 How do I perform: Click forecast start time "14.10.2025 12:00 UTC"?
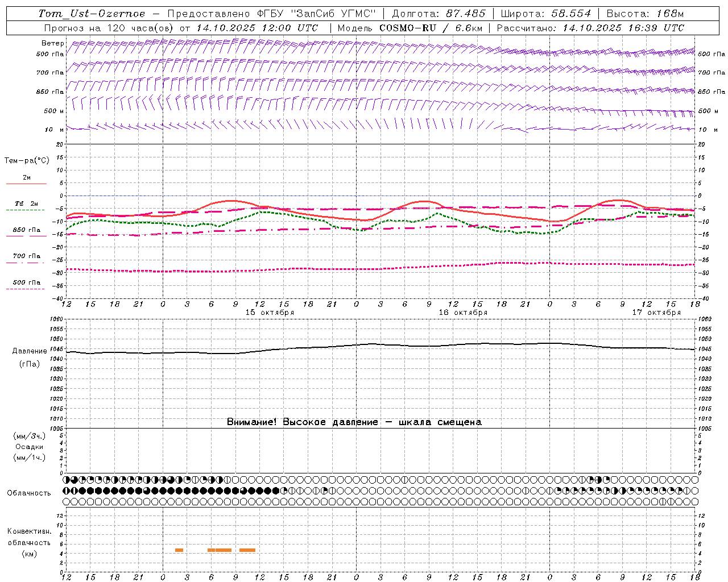[257, 28]
